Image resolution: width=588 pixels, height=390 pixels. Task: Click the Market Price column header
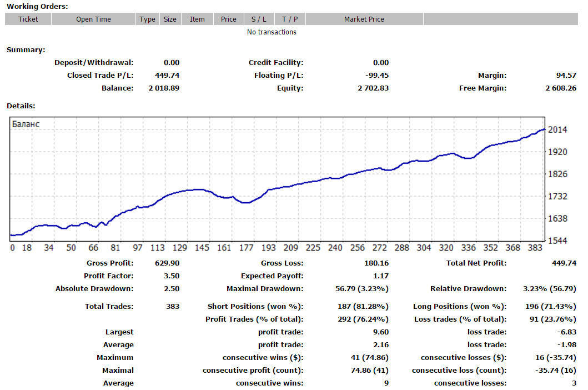tap(364, 19)
